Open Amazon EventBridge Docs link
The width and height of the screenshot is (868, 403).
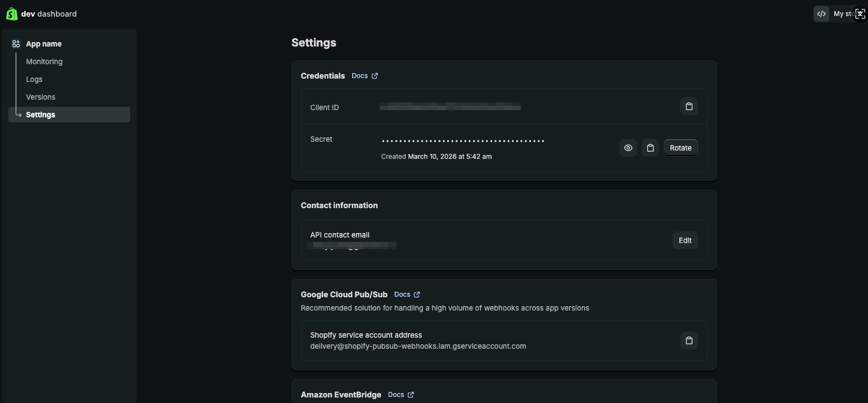tap(396, 395)
